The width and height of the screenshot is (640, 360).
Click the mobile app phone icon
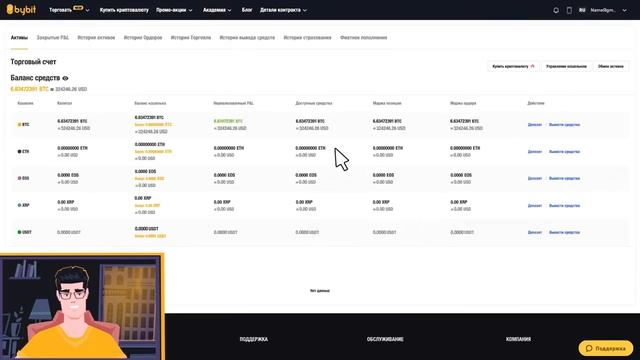click(569, 10)
